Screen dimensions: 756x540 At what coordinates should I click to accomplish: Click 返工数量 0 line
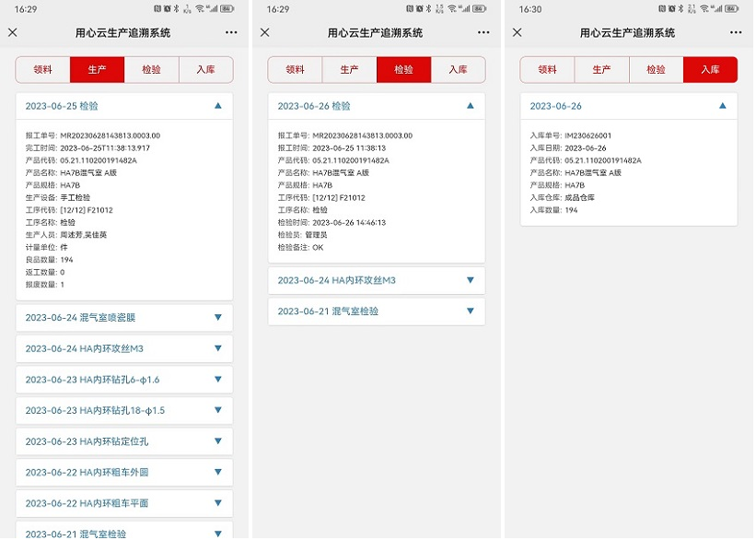(x=45, y=272)
